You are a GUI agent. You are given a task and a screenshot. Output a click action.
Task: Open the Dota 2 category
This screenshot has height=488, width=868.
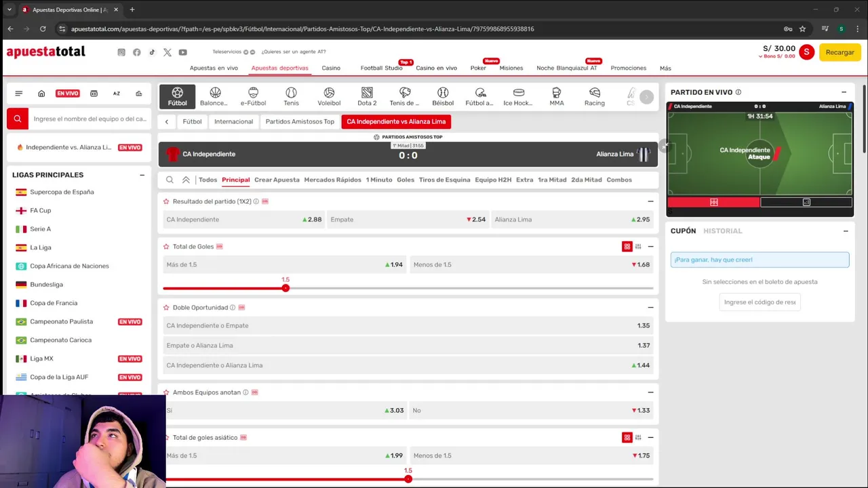[x=367, y=96]
